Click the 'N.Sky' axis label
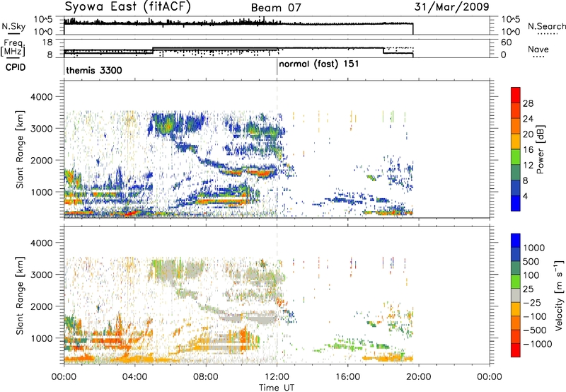The height and width of the screenshot is (392, 566). click(13, 26)
